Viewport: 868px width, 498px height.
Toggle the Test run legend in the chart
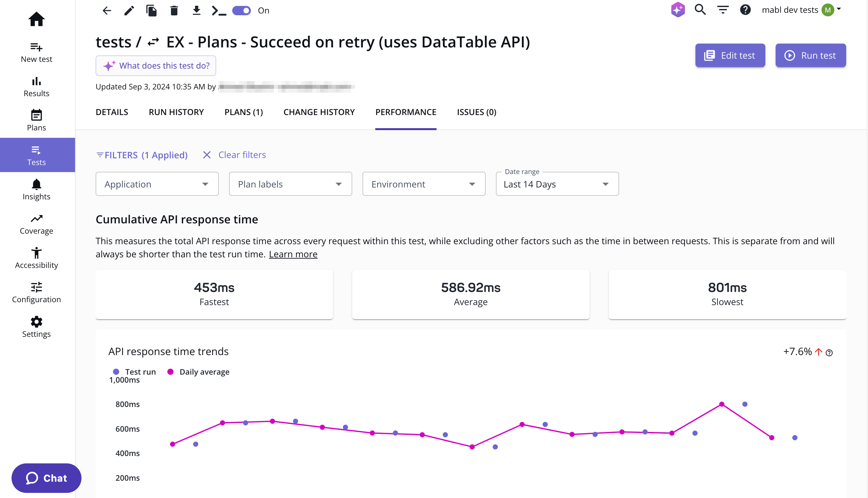134,372
